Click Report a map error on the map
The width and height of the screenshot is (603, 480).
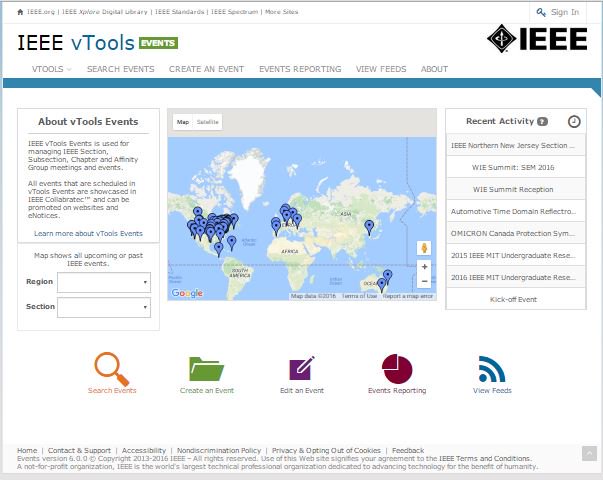[408, 296]
